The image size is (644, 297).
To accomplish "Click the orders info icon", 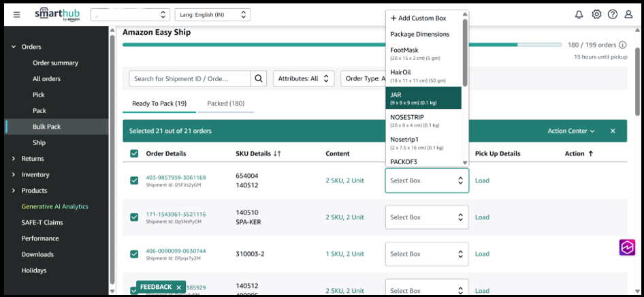I will point(623,45).
